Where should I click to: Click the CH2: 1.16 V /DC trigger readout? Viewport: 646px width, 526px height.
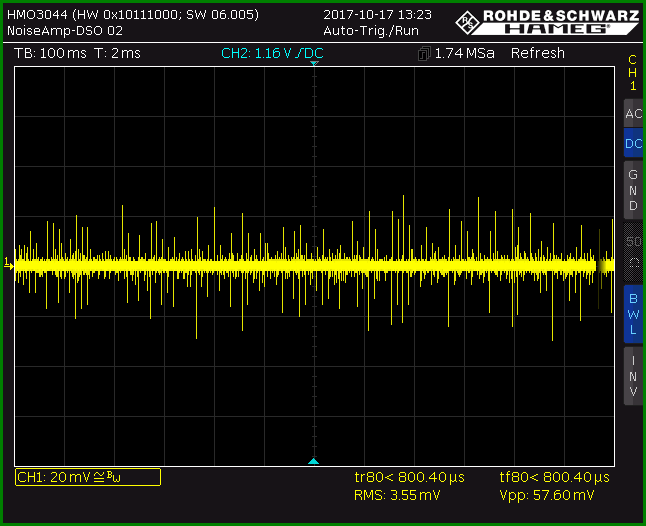[272, 53]
